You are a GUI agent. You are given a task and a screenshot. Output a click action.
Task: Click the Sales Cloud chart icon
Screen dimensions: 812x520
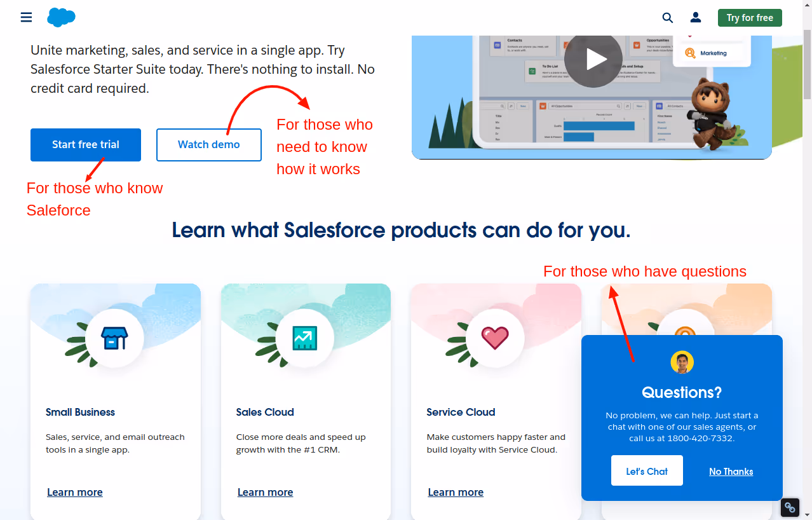click(x=305, y=338)
